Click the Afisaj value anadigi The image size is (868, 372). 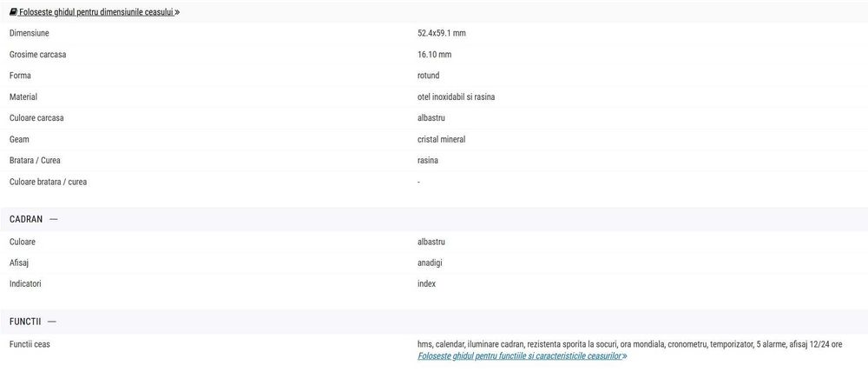[x=431, y=262]
